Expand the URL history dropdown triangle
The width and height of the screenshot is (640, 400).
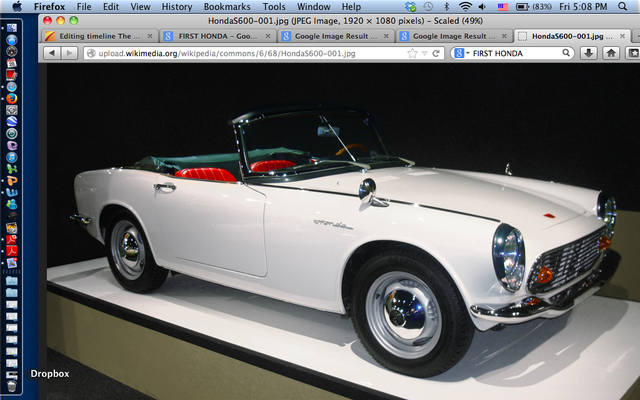(x=424, y=53)
